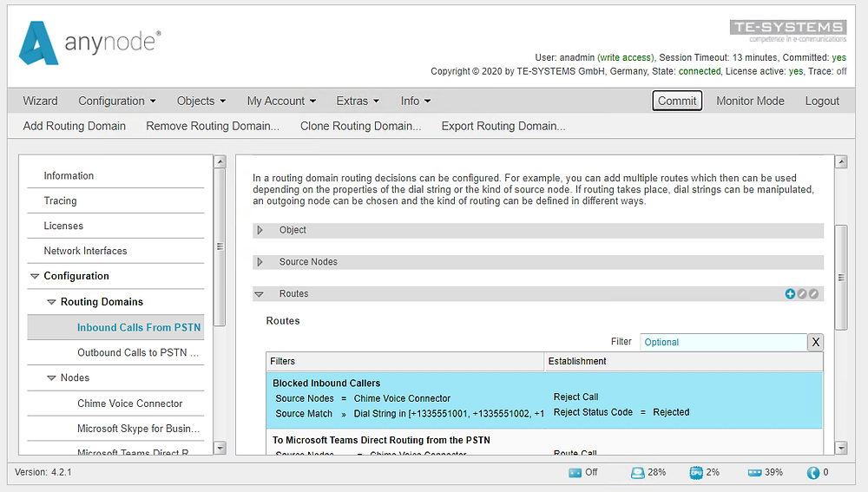Click the active calls phone icon
868x492 pixels.
coord(812,473)
